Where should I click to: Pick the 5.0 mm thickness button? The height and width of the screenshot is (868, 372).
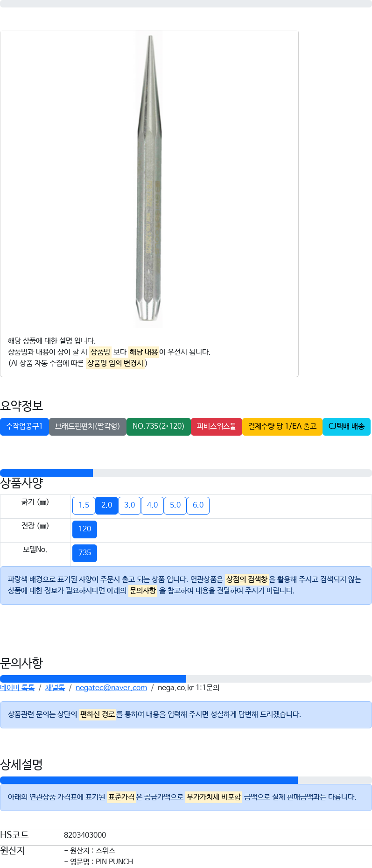click(x=175, y=505)
